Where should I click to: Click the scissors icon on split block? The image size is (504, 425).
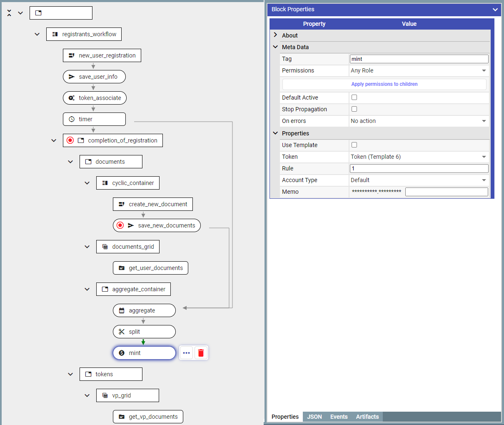[122, 332]
